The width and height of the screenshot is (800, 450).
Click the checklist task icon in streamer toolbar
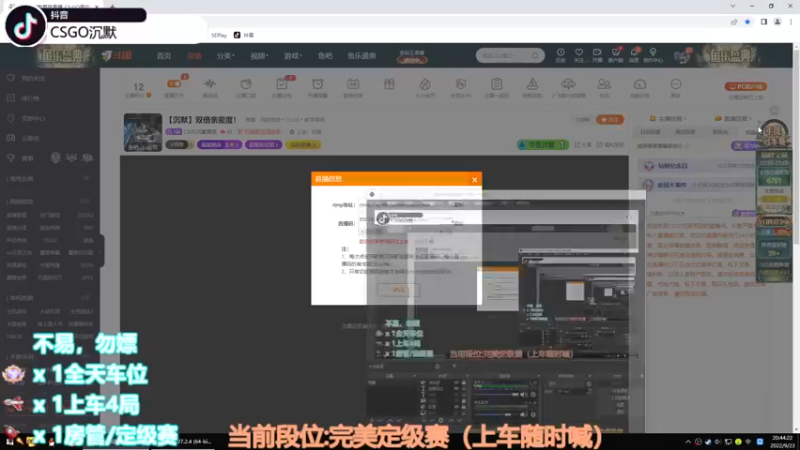click(281, 84)
